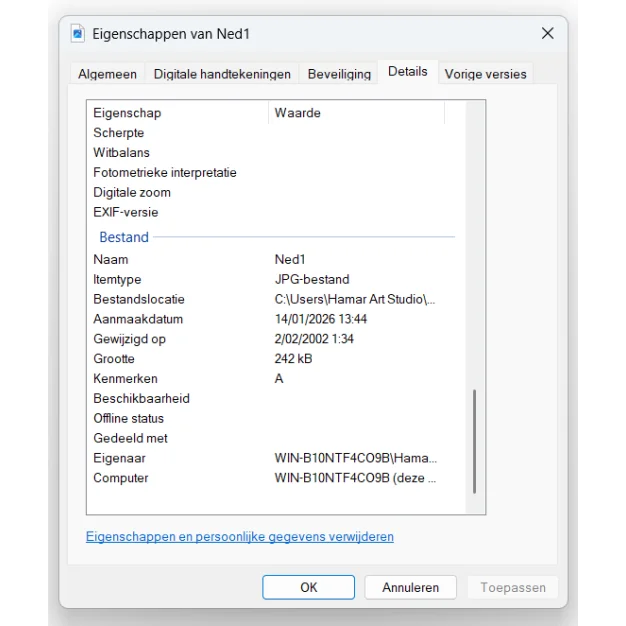Image resolution: width=626 pixels, height=626 pixels.
Task: Select the Beveiliging tab
Action: pos(339,74)
